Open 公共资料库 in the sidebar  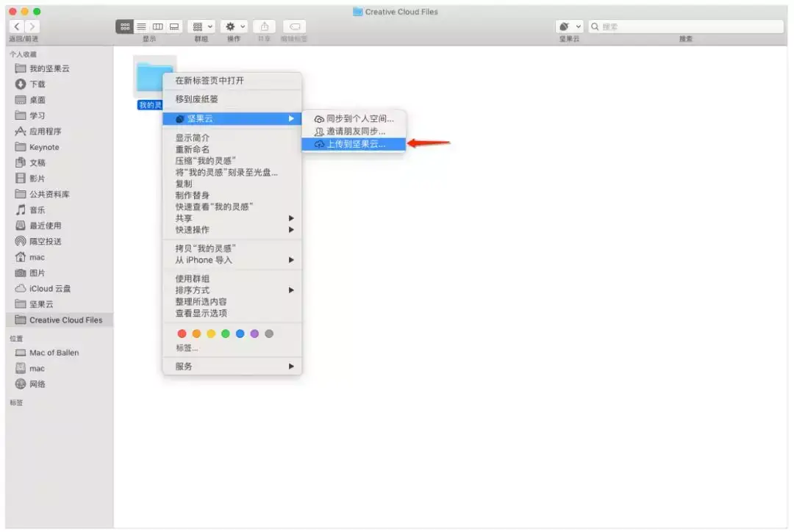(60, 194)
